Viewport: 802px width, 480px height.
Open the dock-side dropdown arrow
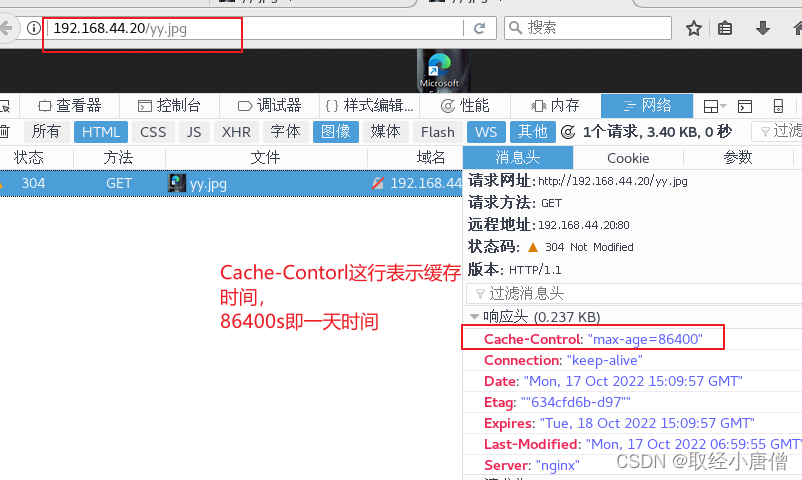pyautogui.click(x=723, y=106)
